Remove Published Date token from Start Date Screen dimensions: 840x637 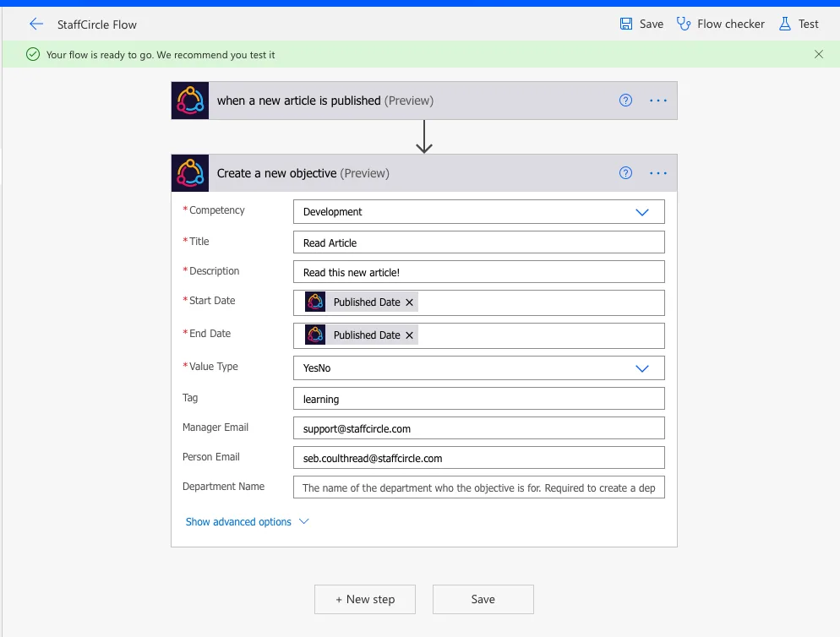pos(409,302)
